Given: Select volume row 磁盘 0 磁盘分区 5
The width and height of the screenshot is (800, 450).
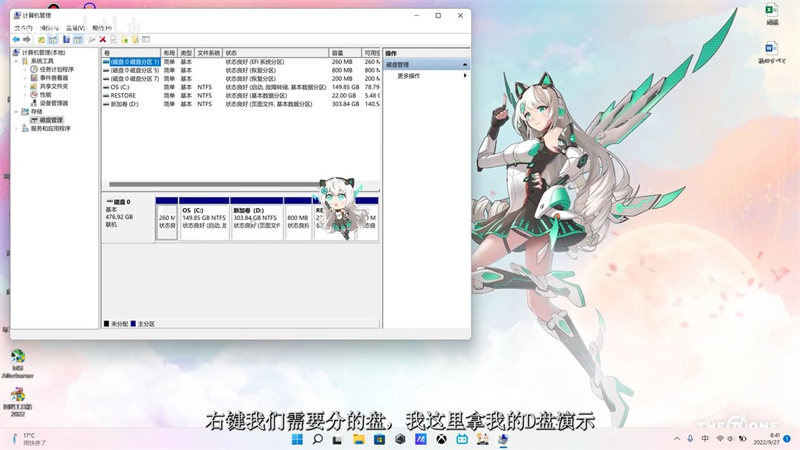Looking at the screenshot, I should 241,70.
